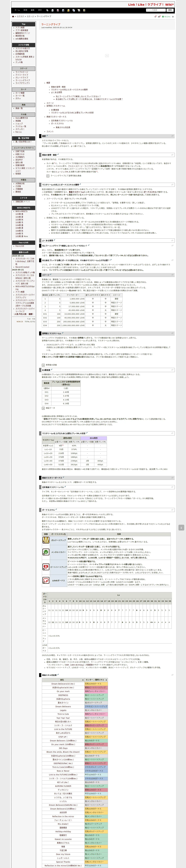Open the Link！Like！ラブライブ！ Wiki* title link
This screenshot has height=868, width=186.
pos(151,5)
